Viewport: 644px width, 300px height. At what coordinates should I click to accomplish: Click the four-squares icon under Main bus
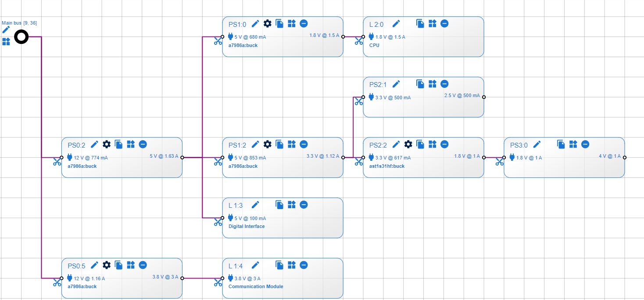click(6, 42)
